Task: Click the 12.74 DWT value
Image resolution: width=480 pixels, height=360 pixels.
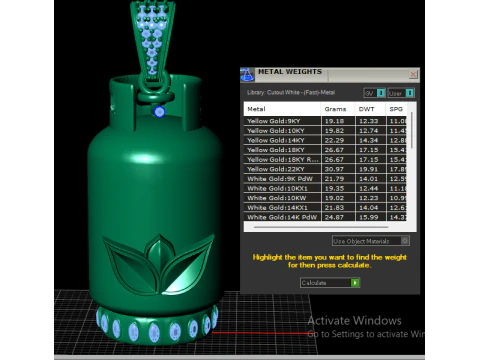Action: pyautogui.click(x=369, y=131)
